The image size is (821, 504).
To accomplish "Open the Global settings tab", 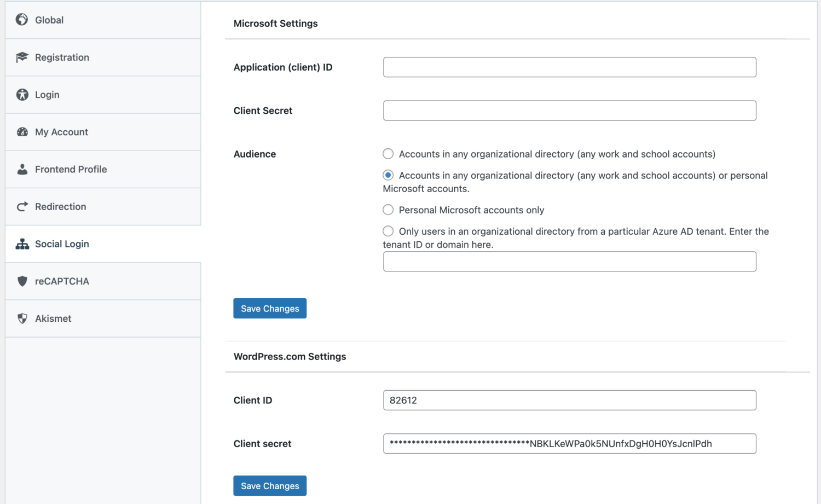I will pos(103,20).
